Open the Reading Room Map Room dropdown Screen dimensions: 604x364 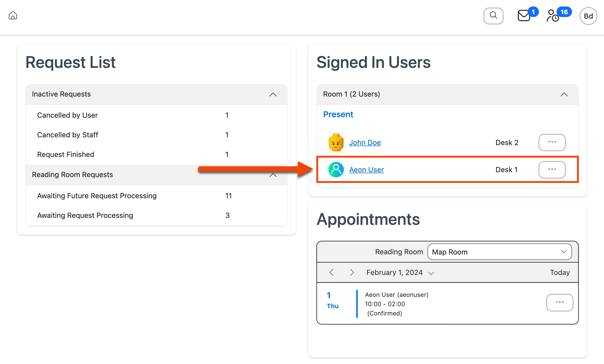[x=499, y=252]
